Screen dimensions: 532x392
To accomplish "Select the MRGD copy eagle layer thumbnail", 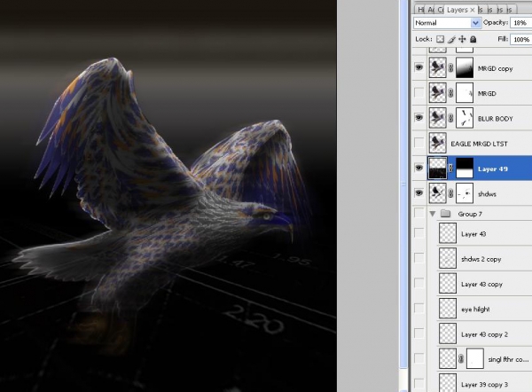I will tap(437, 67).
